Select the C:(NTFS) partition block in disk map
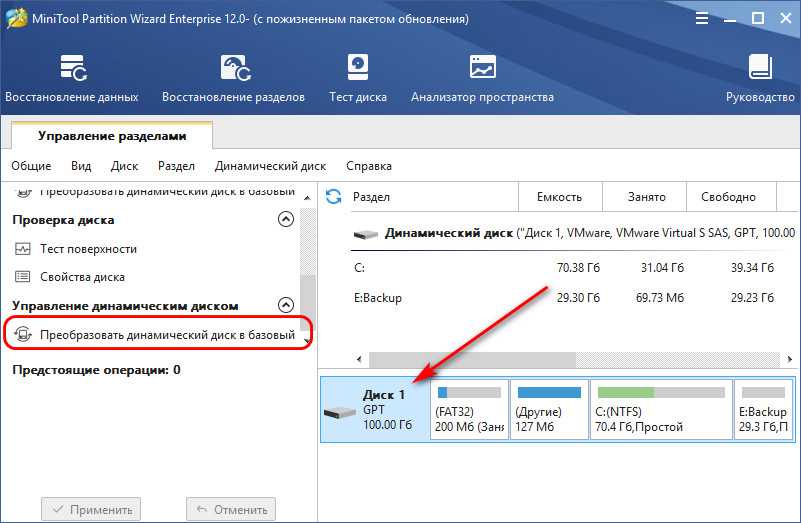This screenshot has height=523, width=801. click(x=660, y=410)
